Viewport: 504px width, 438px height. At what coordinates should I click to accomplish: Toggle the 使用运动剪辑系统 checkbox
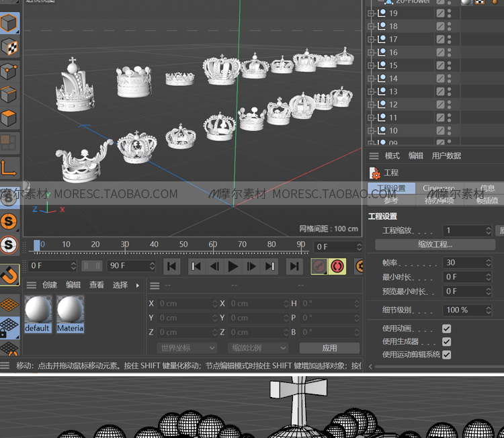coord(446,355)
